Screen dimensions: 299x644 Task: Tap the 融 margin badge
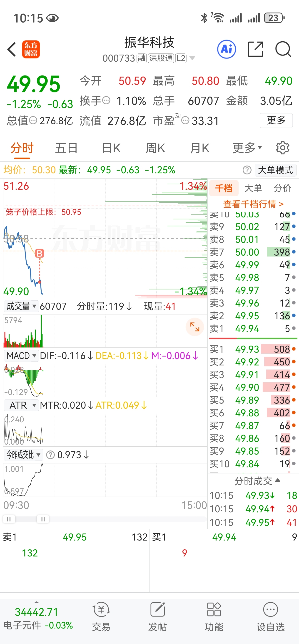142,58
